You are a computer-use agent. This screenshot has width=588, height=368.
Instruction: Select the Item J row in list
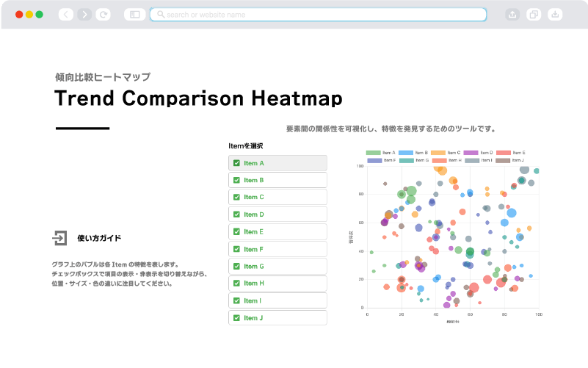click(277, 318)
